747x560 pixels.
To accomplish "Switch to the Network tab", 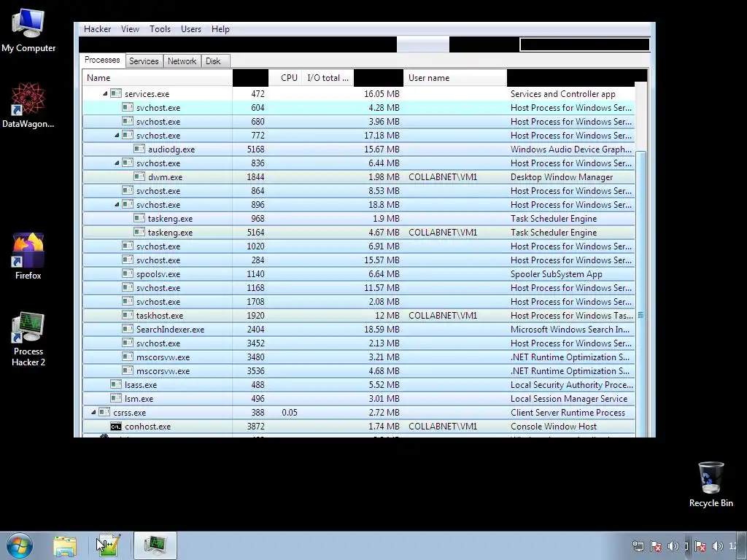I will (x=182, y=61).
